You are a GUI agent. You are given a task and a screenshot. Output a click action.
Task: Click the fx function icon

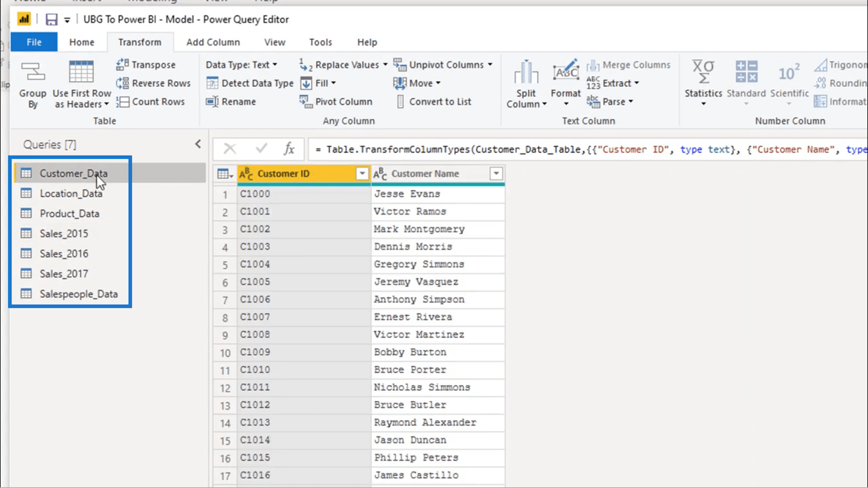pyautogui.click(x=289, y=149)
